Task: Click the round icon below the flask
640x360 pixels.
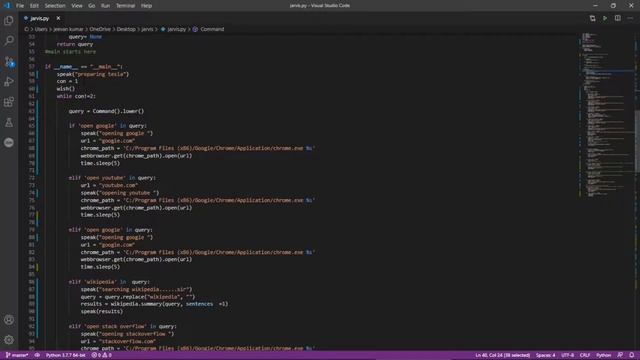Action: [9, 142]
